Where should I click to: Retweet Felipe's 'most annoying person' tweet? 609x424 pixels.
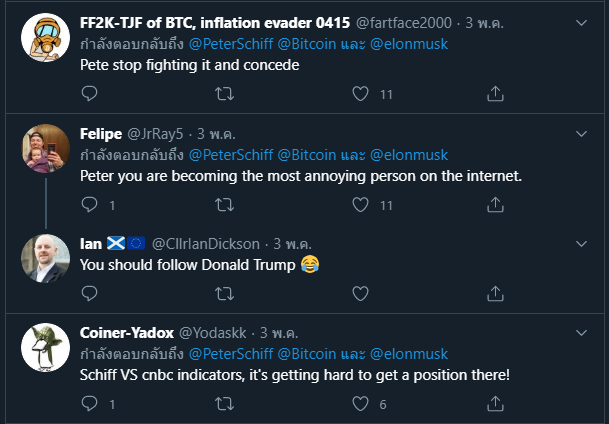[x=225, y=205]
